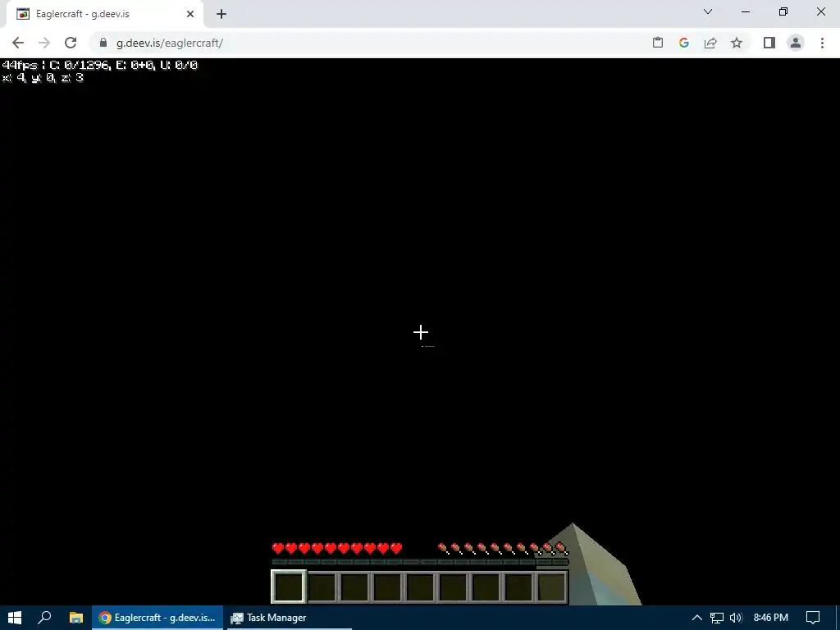Click the browser Back arrow
Screen dimensions: 840x630
[18, 43]
